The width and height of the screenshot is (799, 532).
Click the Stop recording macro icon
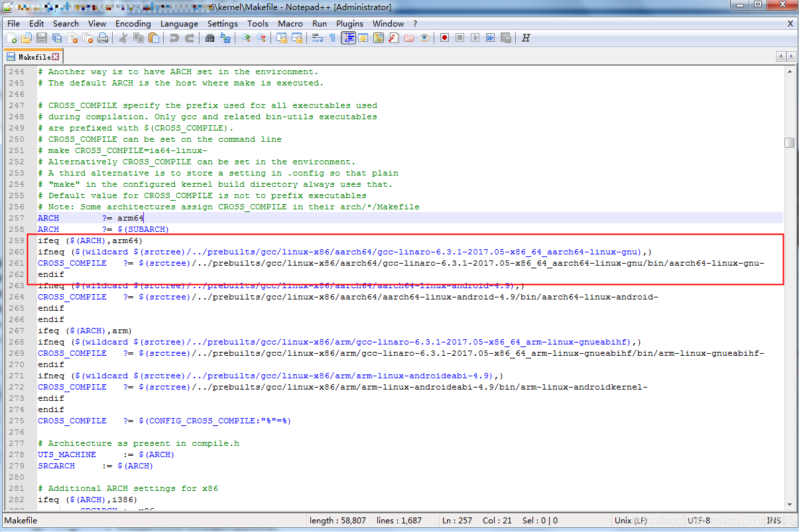tap(460, 38)
